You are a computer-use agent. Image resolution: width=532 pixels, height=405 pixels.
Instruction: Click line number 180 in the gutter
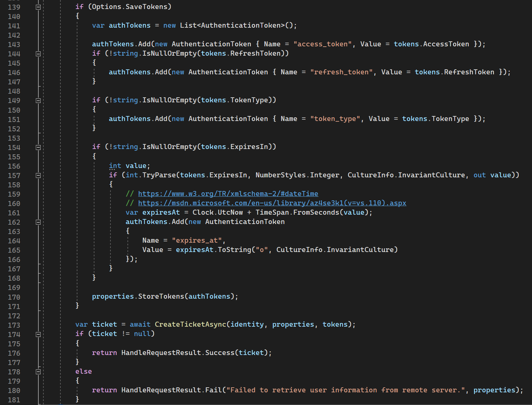pyautogui.click(x=14, y=390)
